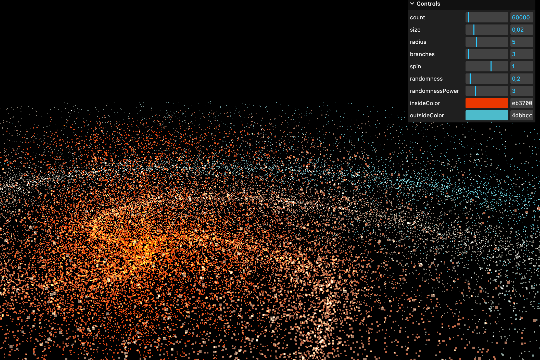The height and width of the screenshot is (360, 540).
Task: Click the radius value field
Action: click(521, 42)
